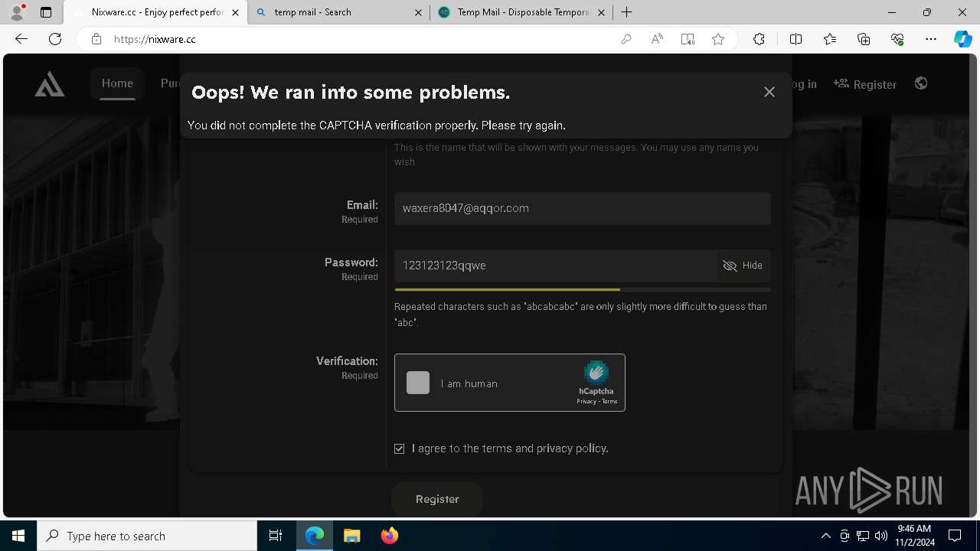
Task: Open Microsoft Edge from taskbar
Action: [x=315, y=536]
